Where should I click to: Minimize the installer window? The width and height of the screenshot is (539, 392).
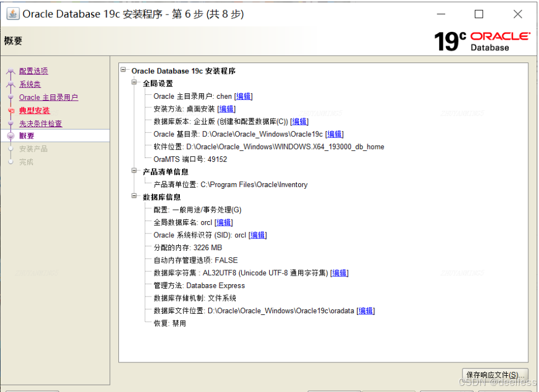tap(441, 14)
